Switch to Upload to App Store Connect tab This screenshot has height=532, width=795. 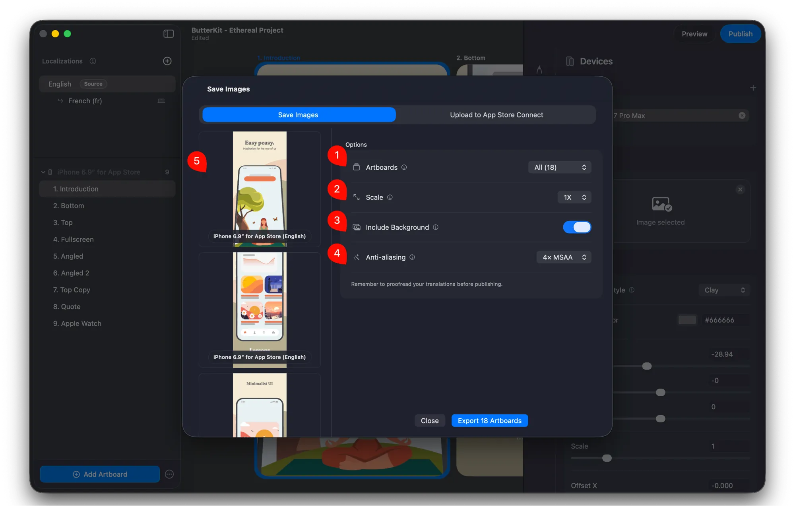point(496,114)
